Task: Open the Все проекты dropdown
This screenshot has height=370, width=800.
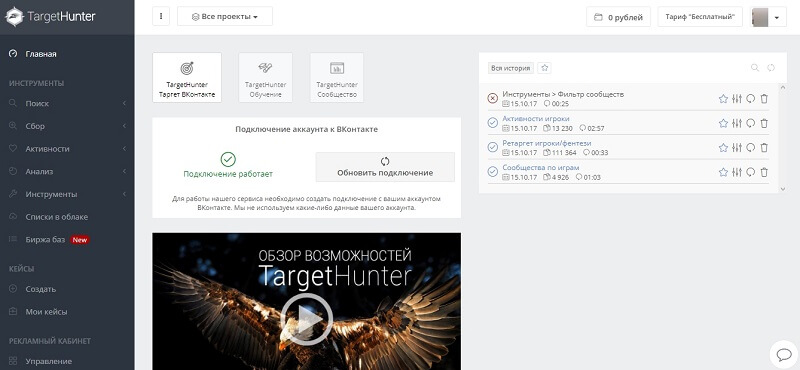Action: [224, 16]
